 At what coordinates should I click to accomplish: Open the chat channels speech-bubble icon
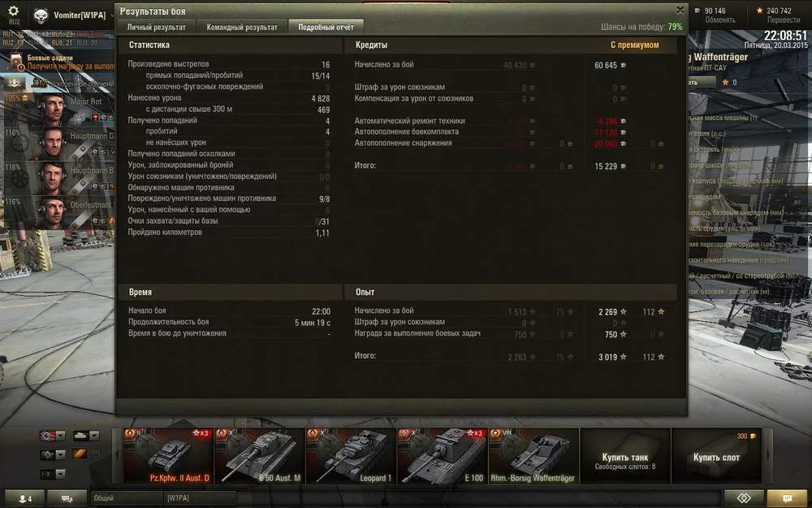pos(67,499)
